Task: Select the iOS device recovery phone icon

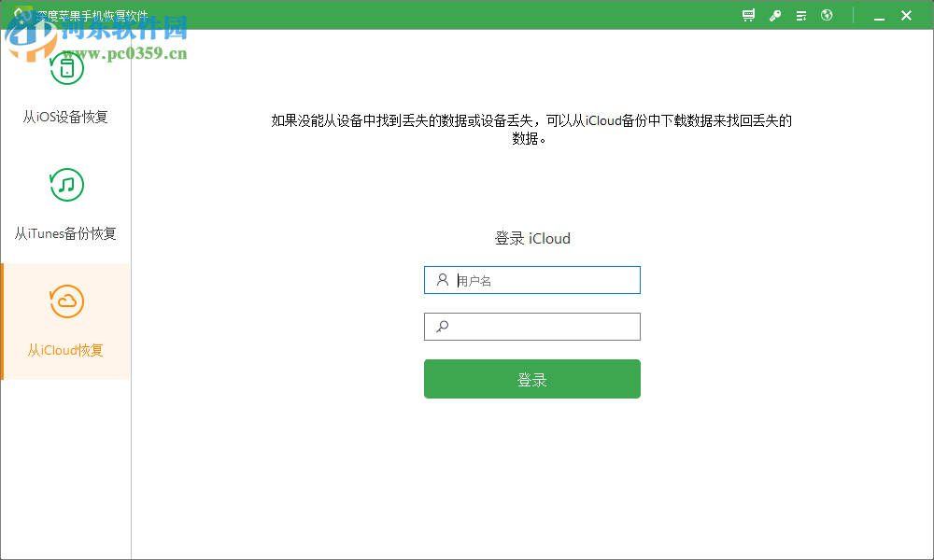Action: click(x=66, y=67)
